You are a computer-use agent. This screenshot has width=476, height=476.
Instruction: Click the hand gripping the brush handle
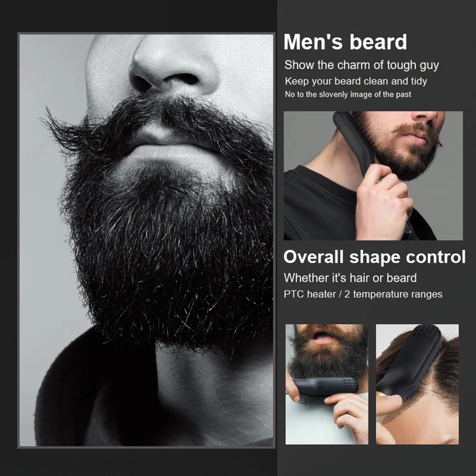[383, 203]
